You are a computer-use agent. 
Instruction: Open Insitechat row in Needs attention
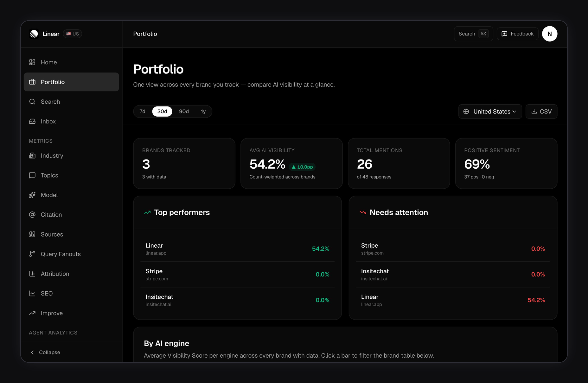(453, 274)
